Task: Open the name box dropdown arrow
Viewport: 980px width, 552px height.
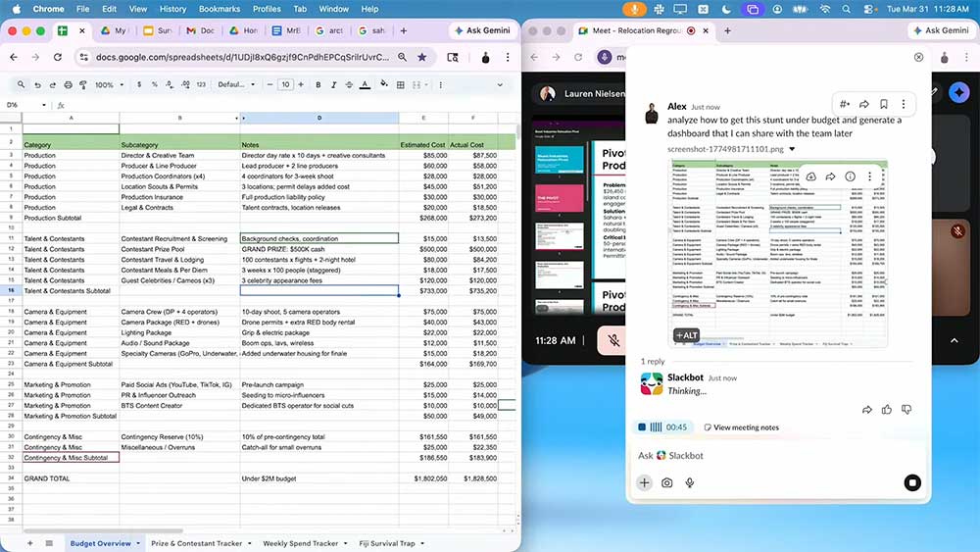Action: [x=44, y=105]
